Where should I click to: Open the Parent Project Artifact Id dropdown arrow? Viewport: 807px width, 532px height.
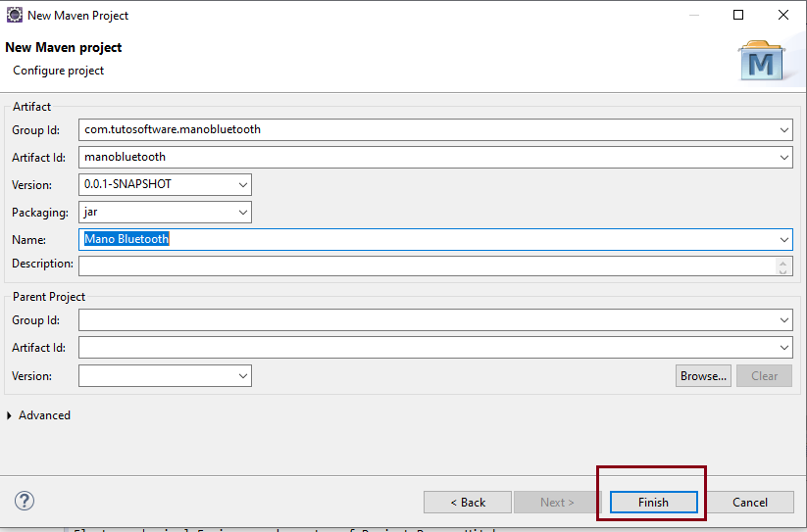tap(783, 348)
